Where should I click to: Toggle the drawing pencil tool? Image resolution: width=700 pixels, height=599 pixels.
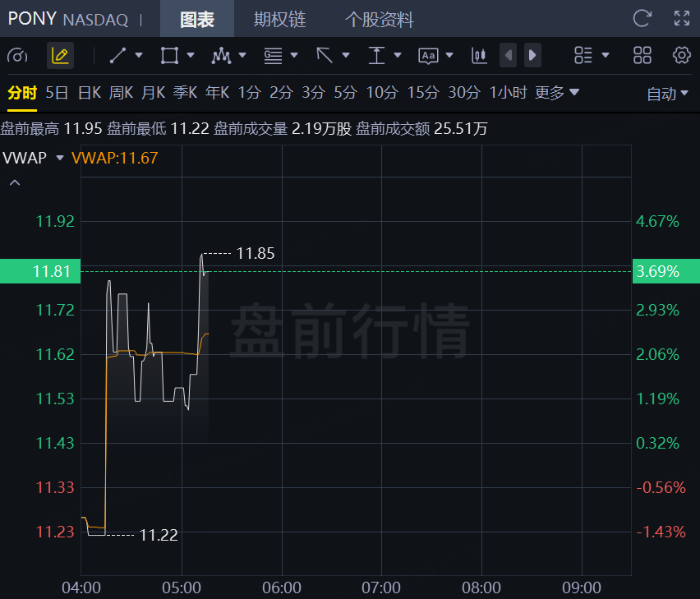(x=60, y=55)
